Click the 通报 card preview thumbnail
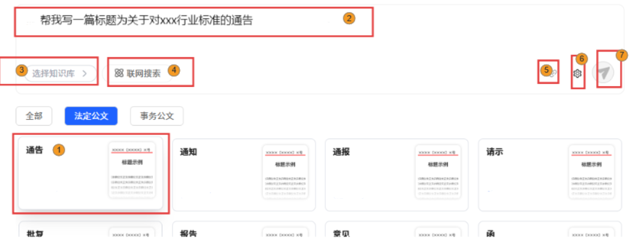Screen dimensions: 644x252 pos(438,171)
